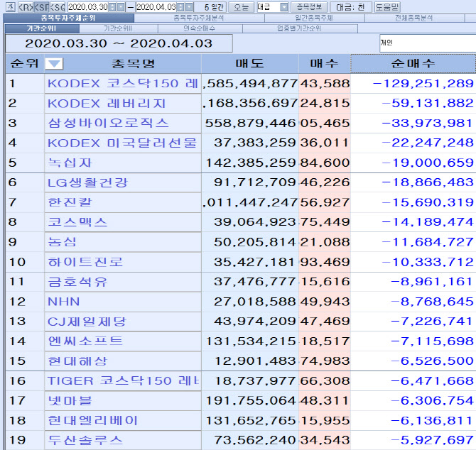Viewport: 476px width, 450px height.
Task: Click sell amount 142,385,259 for 녹십자
Action: click(251, 163)
